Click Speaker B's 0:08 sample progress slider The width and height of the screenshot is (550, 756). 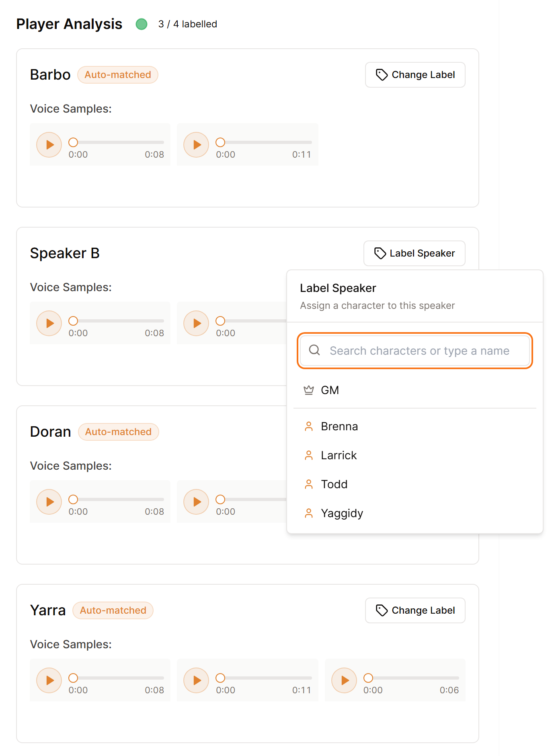point(116,321)
